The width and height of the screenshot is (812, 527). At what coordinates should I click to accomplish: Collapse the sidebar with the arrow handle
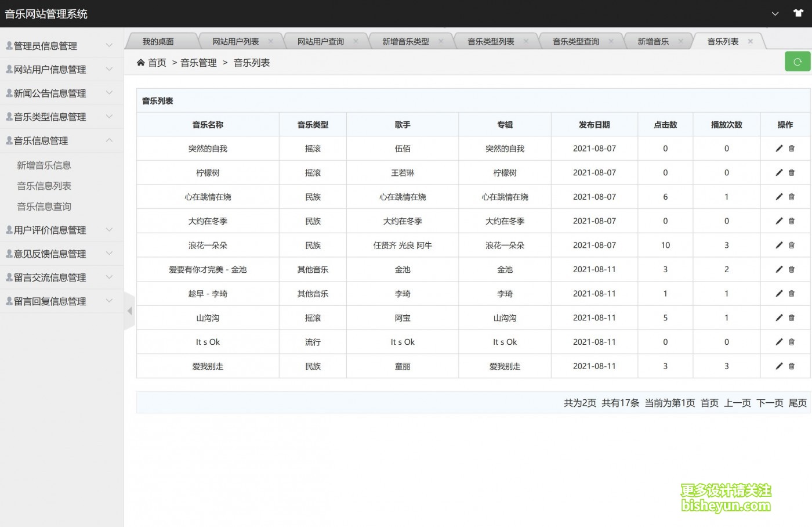click(x=129, y=311)
